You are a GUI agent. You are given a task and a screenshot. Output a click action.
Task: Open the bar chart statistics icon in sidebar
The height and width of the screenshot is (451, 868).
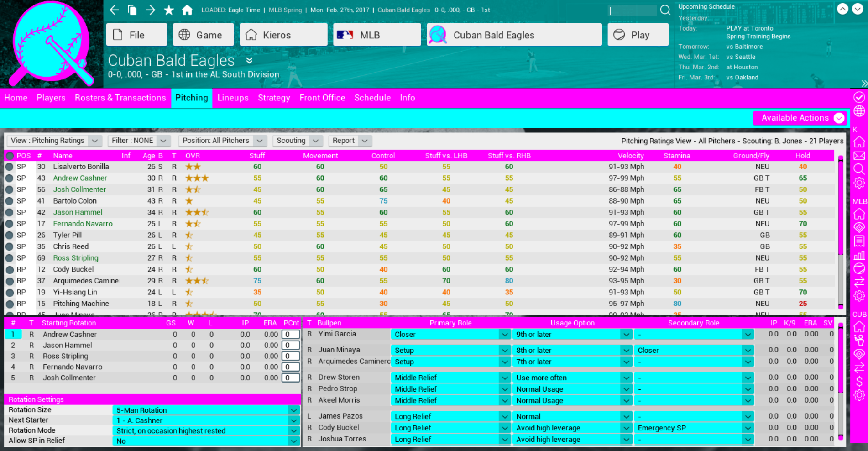[x=859, y=255]
